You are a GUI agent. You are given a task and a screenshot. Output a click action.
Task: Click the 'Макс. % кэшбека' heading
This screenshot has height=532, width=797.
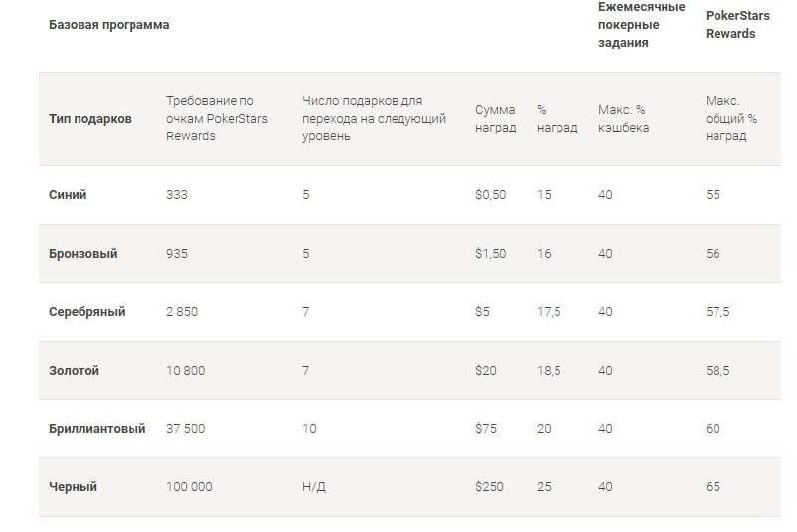(623, 118)
